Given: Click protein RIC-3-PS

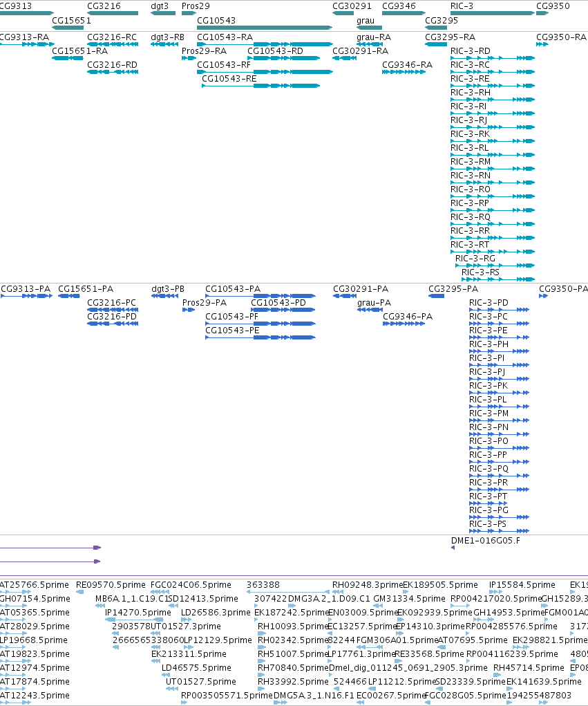Looking at the screenshot, I should coord(488,524).
